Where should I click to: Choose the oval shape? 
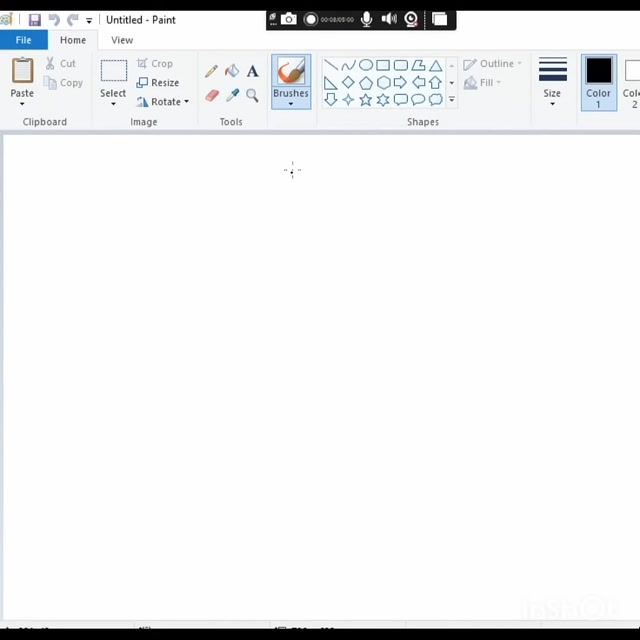point(365,65)
